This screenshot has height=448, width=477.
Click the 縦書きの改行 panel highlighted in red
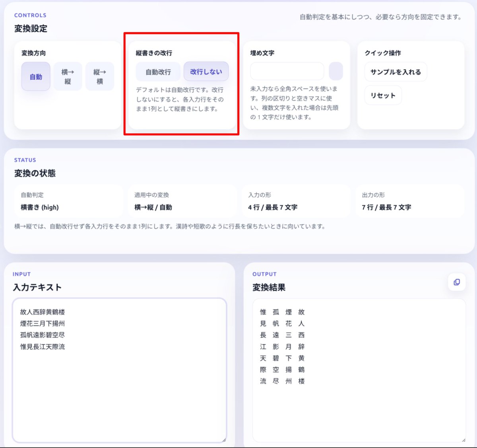tap(182, 85)
